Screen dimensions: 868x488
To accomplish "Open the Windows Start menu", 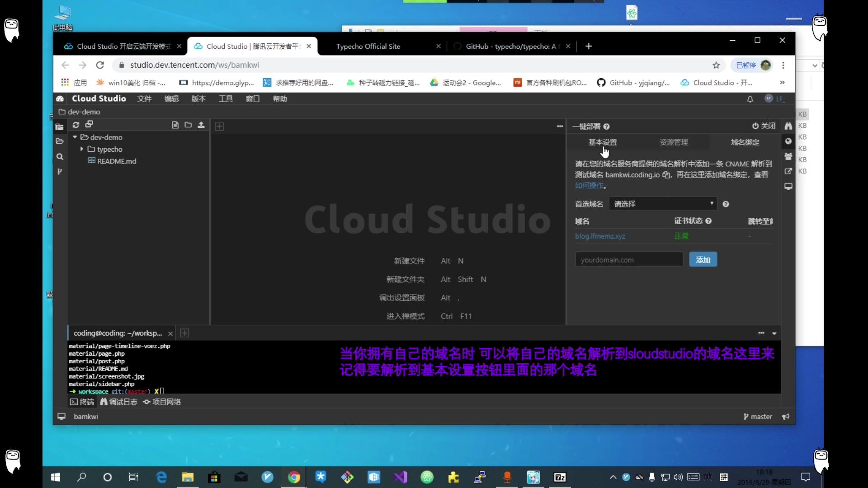I will click(55, 477).
